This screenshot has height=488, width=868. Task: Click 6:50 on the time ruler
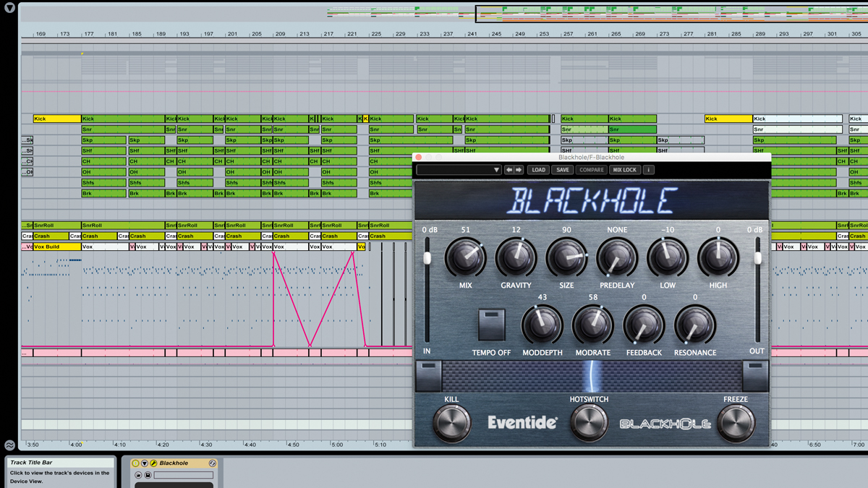[815, 445]
